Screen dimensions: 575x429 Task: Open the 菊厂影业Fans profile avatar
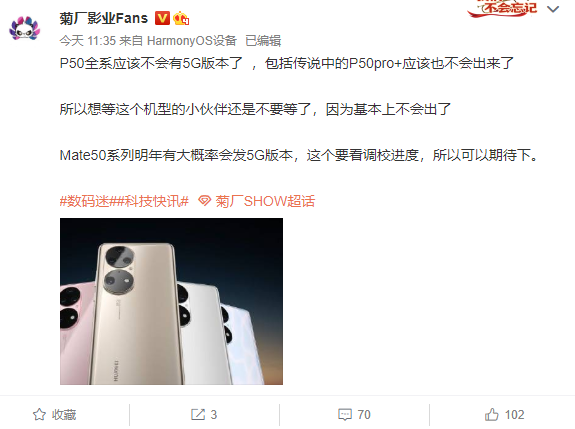point(25,28)
